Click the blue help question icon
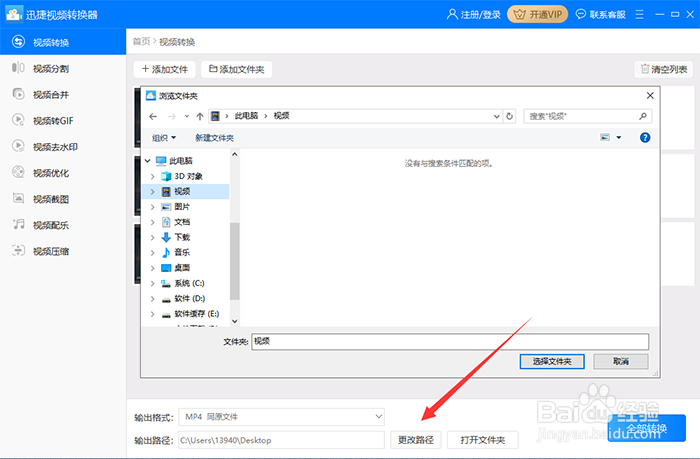 645,138
